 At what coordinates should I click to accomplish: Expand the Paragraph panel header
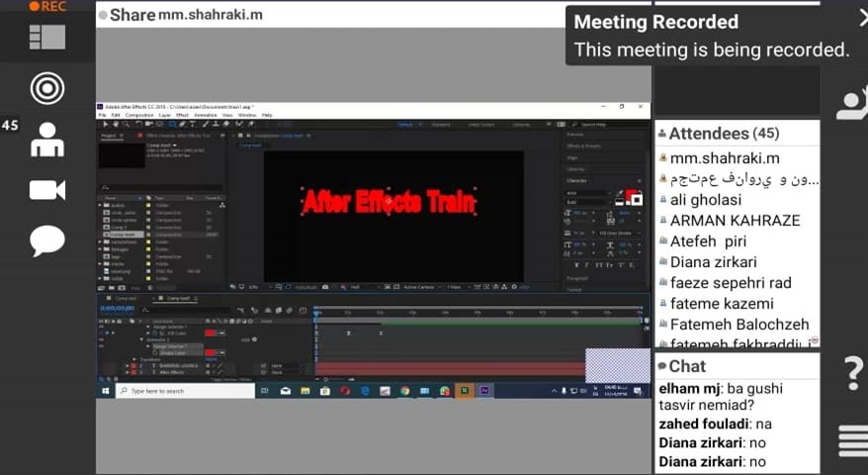577,278
